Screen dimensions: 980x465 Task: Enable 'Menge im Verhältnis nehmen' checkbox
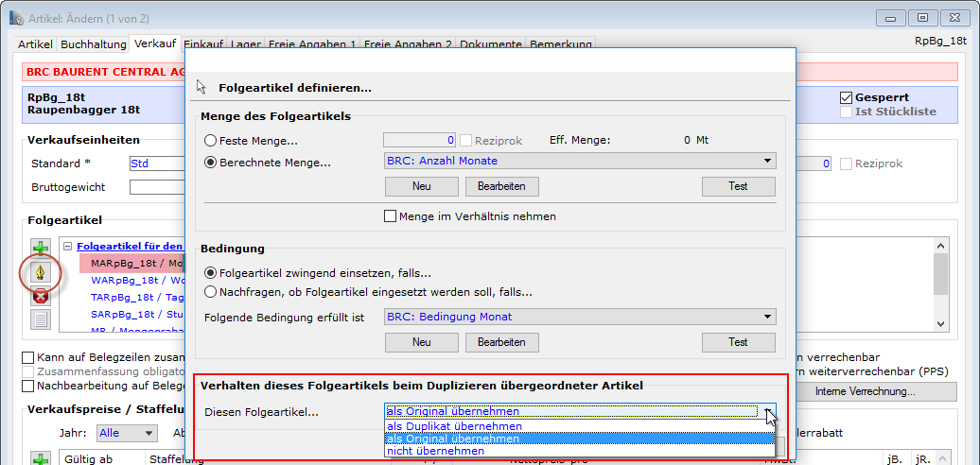(x=391, y=216)
